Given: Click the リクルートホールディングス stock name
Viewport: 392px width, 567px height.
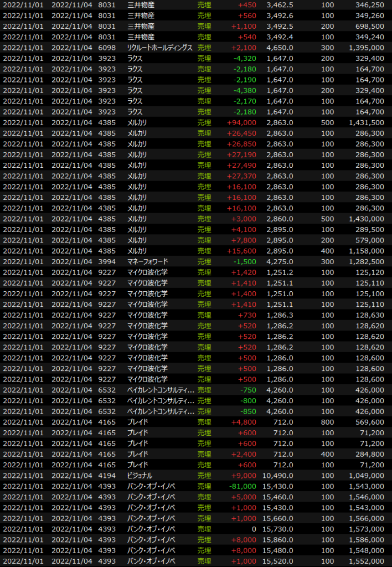Looking at the screenshot, I should click(x=159, y=48).
